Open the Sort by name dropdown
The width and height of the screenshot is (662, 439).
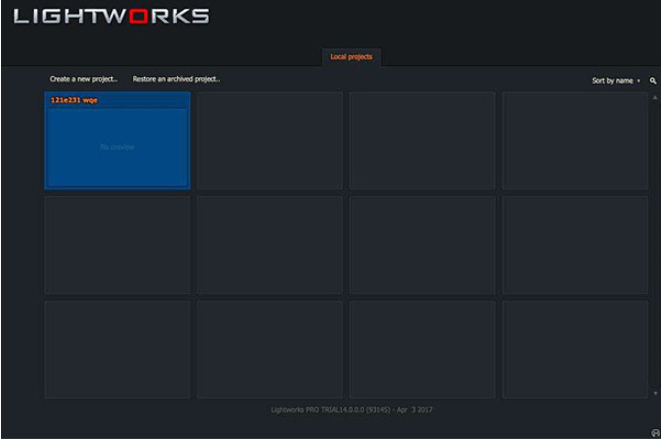click(612, 81)
